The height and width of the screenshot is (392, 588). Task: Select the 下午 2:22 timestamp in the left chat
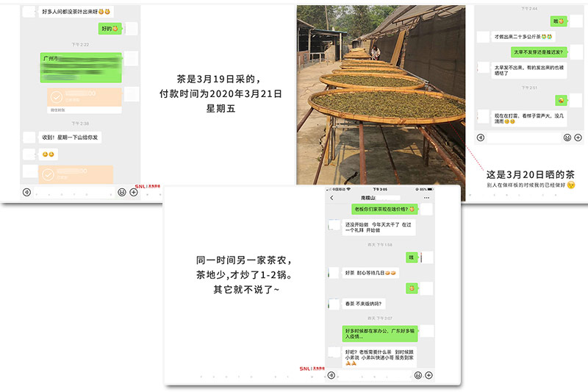[x=80, y=45]
